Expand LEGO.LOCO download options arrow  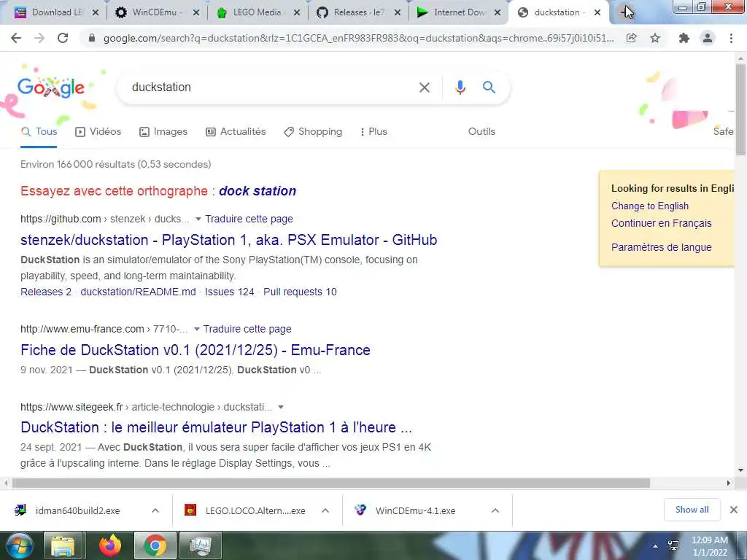[x=325, y=510]
